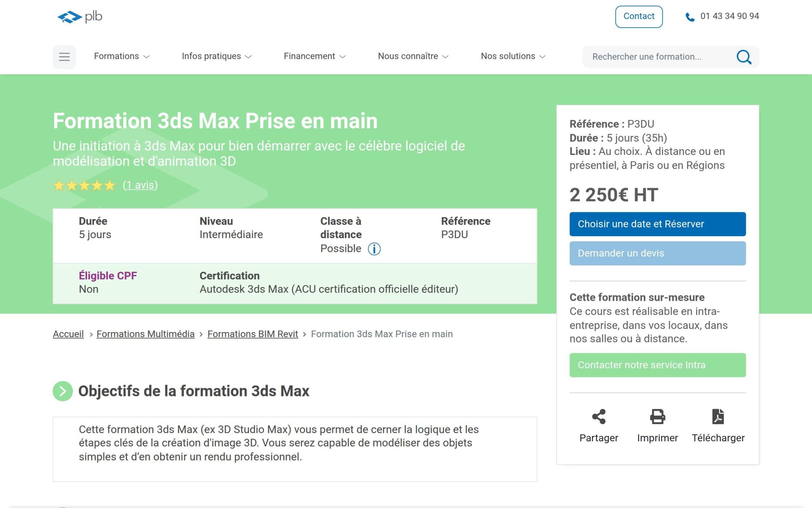Click phone number 01 43 34 90 94
The width and height of the screenshot is (812, 508).
tap(730, 16)
